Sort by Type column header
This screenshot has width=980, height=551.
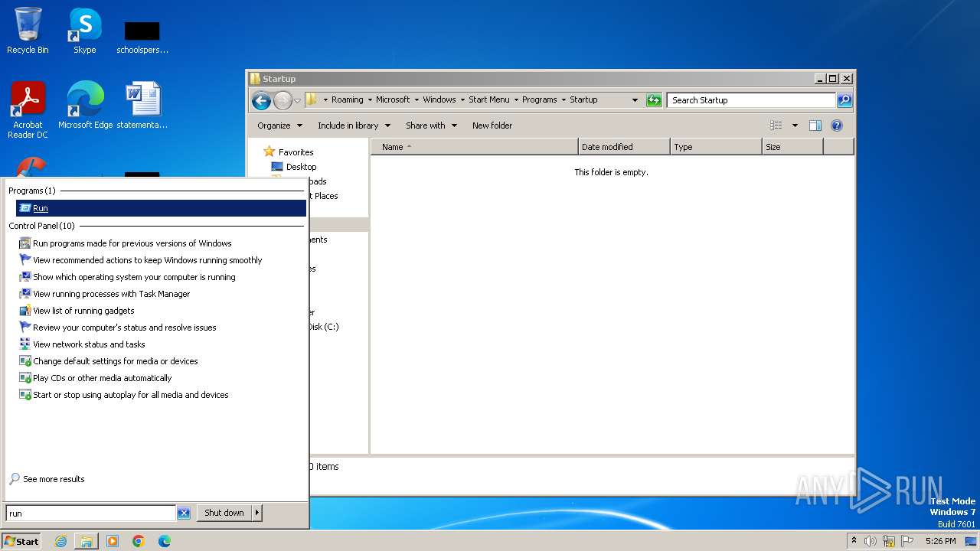coord(717,147)
